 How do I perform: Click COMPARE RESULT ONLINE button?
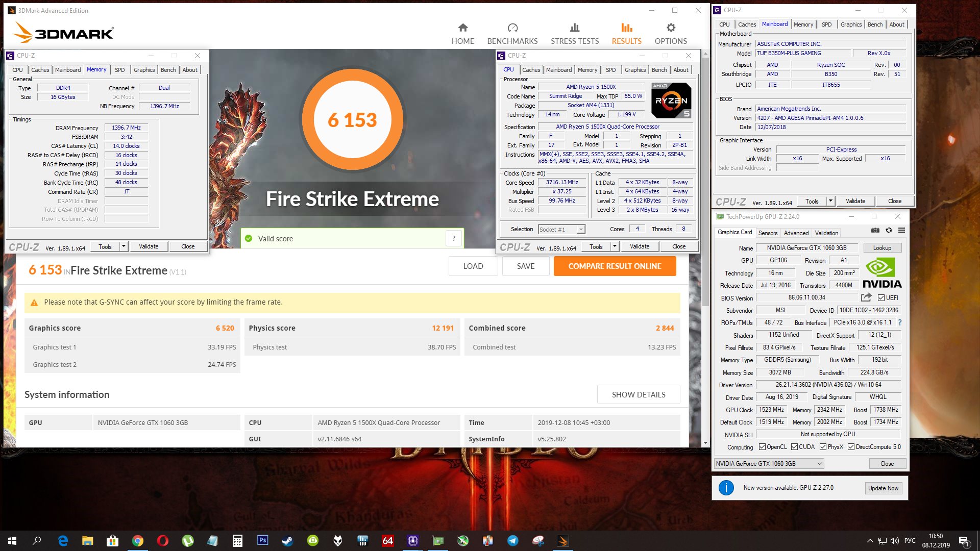615,266
